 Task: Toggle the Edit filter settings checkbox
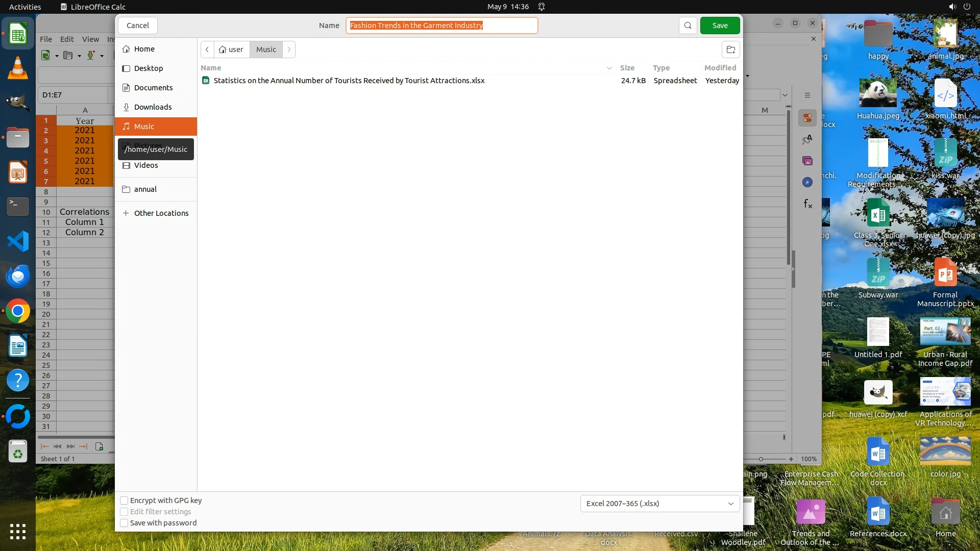[124, 512]
